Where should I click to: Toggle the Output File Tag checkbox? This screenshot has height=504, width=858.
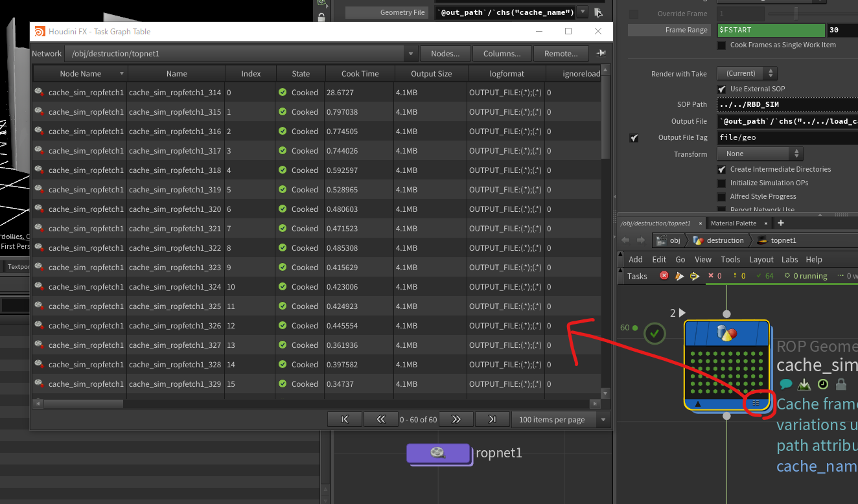click(634, 138)
